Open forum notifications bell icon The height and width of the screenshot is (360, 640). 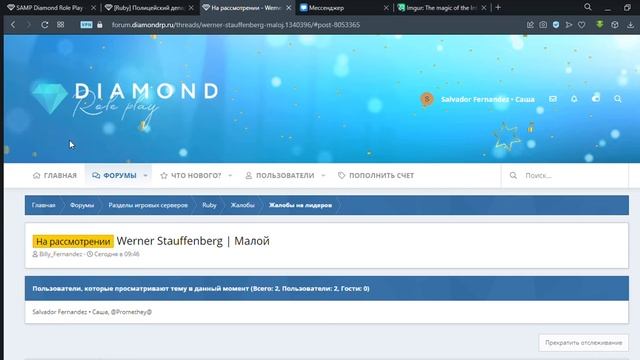574,99
